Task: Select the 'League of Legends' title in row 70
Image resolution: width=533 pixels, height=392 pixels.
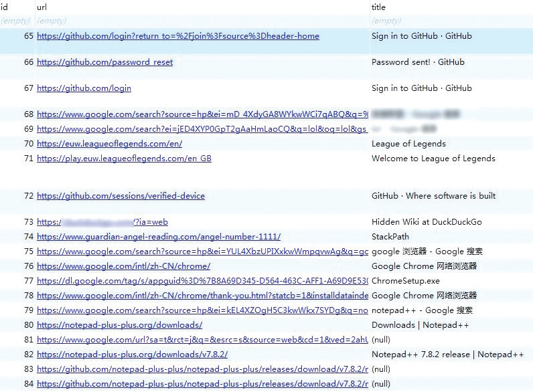Action: pos(408,144)
